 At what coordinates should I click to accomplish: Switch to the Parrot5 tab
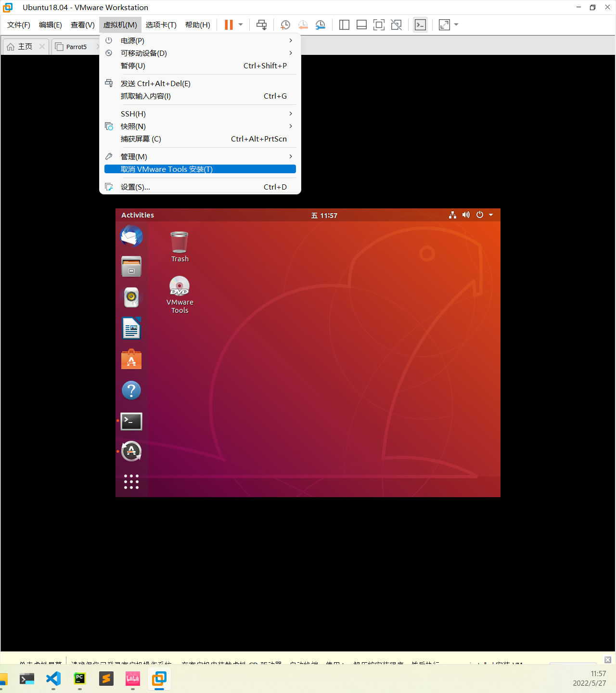tap(76, 47)
